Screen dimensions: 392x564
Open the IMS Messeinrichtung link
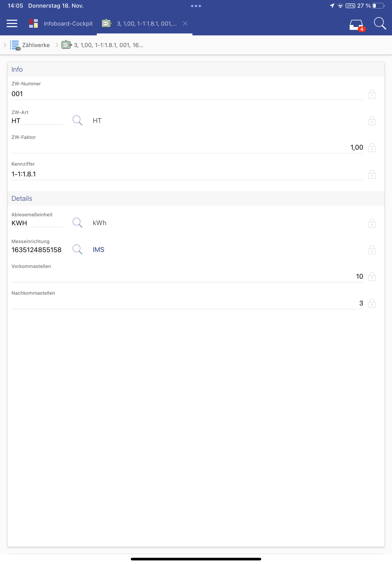click(x=98, y=250)
